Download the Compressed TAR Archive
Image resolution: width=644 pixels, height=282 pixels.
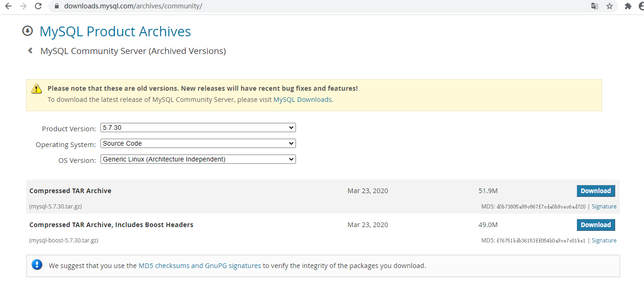click(x=596, y=191)
